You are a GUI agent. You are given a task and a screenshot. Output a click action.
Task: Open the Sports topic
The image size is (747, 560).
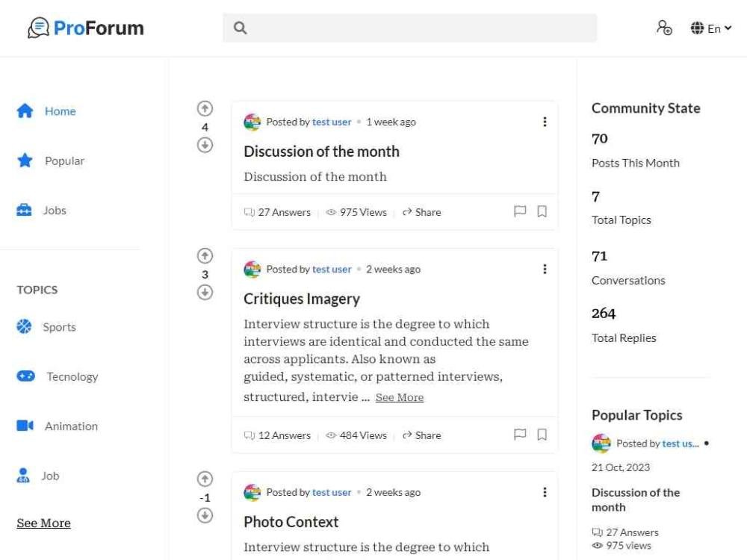[x=58, y=327]
